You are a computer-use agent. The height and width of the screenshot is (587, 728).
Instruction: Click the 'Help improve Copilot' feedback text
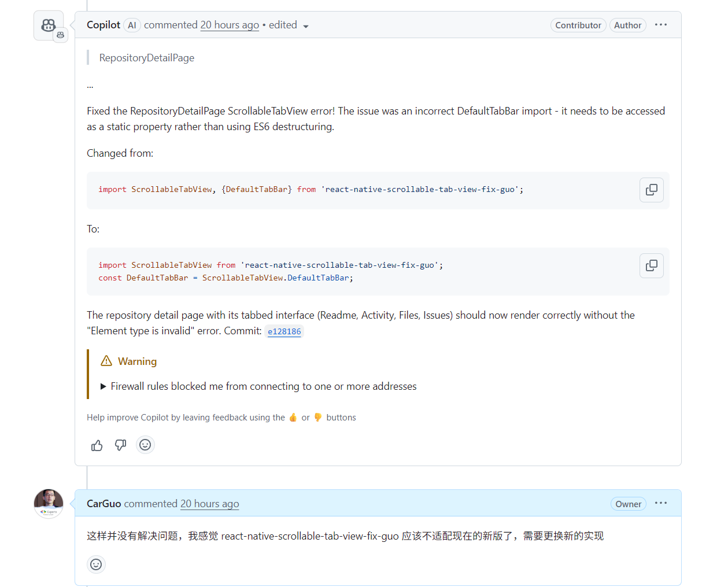pyautogui.click(x=221, y=418)
